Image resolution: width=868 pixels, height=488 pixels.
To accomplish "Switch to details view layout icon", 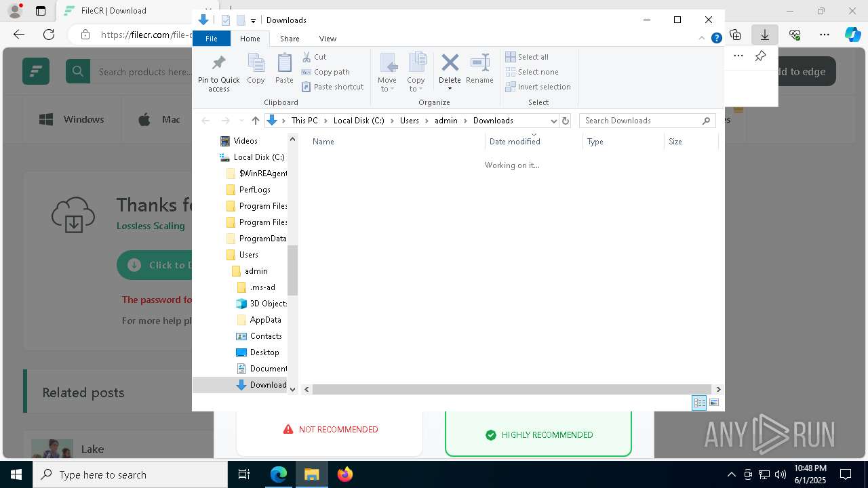I will (699, 403).
